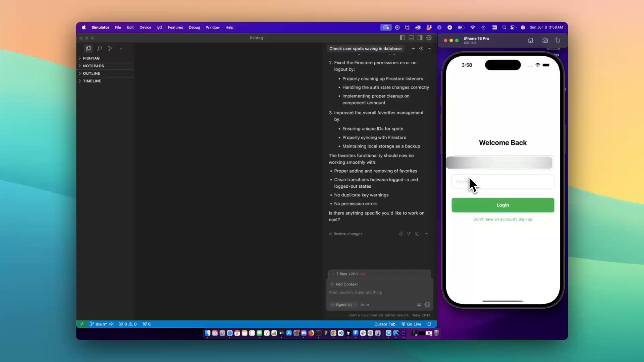
Task: Open the Window menu
Action: pyautogui.click(x=213, y=27)
